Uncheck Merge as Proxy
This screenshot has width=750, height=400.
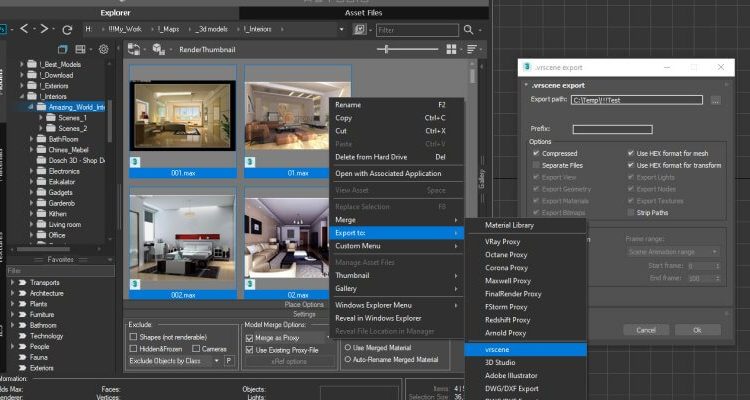pyautogui.click(x=250, y=338)
